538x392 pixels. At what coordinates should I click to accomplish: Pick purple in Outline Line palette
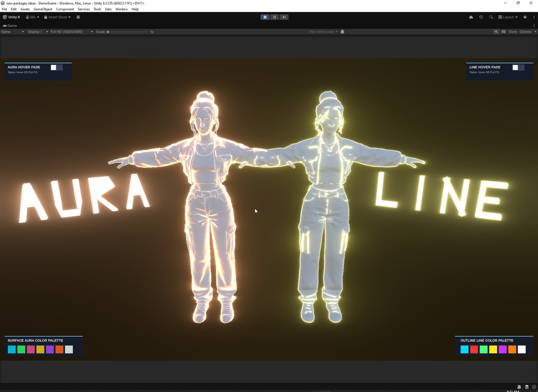pos(503,349)
